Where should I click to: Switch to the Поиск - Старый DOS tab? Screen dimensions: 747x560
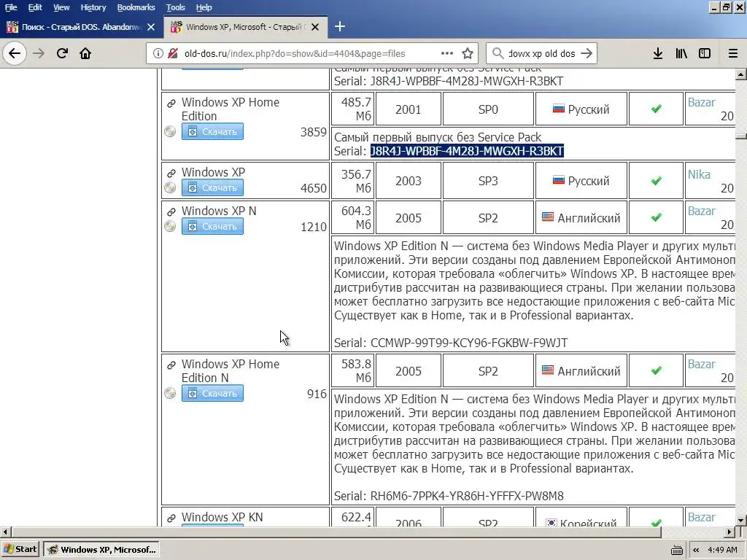tap(82, 27)
